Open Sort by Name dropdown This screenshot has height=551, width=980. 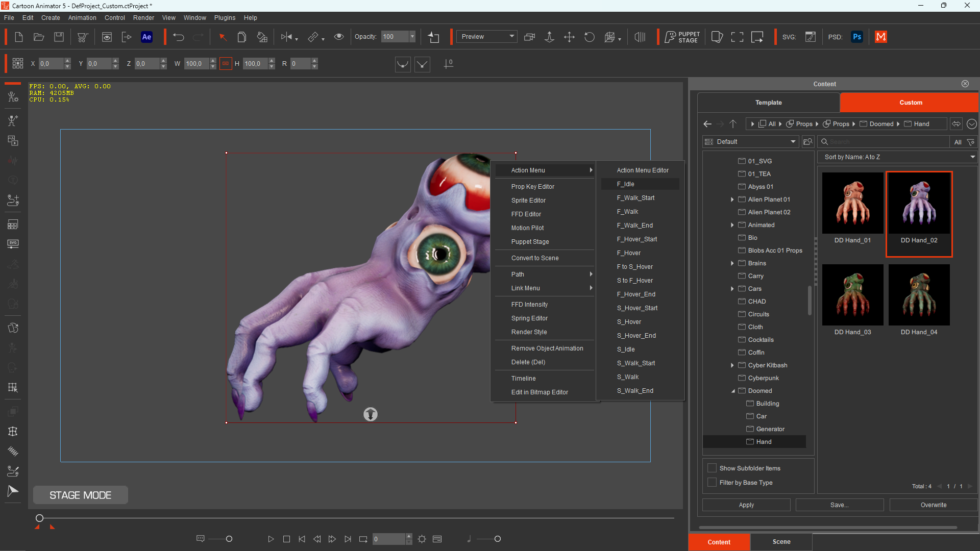click(898, 157)
